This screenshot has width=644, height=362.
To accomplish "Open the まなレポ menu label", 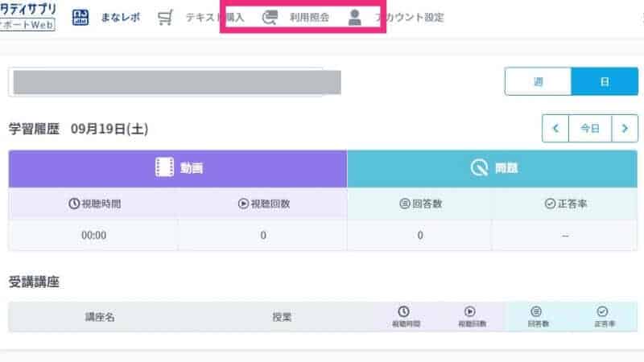I will click(120, 17).
